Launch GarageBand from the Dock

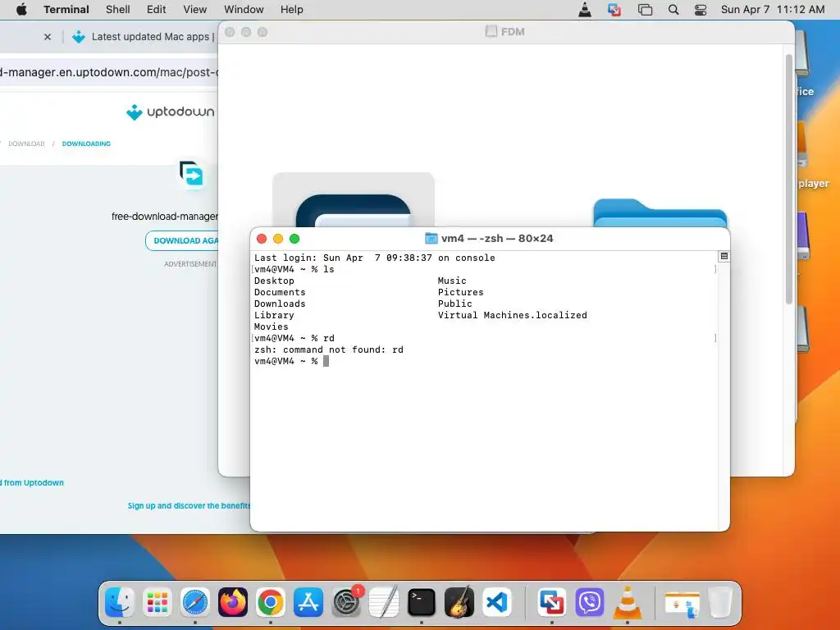click(x=459, y=602)
